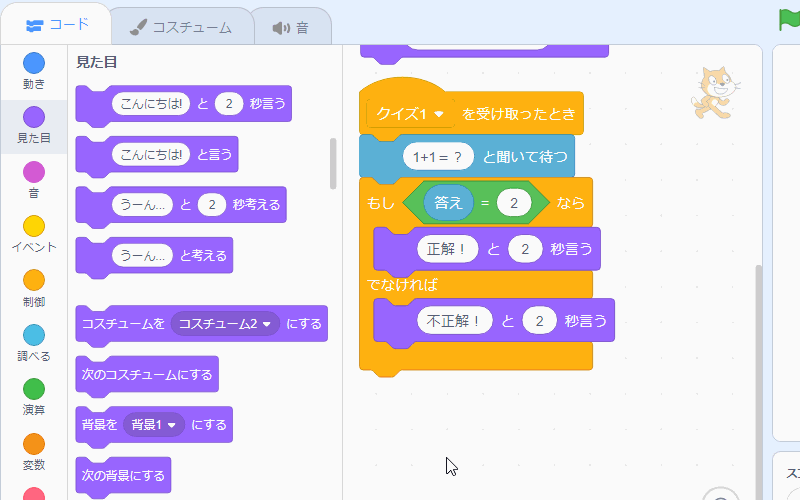
Task: Click the seconds field in 正解！ block
Action: pos(525,249)
